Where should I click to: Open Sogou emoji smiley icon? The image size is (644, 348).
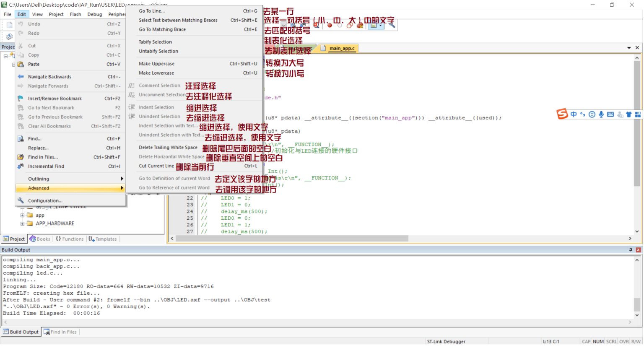tap(592, 114)
